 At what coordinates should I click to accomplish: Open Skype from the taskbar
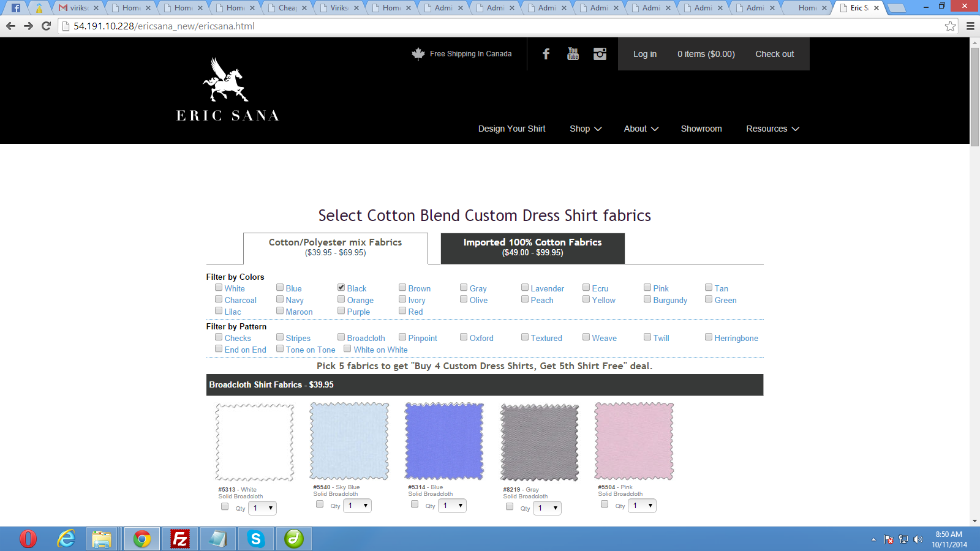256,539
